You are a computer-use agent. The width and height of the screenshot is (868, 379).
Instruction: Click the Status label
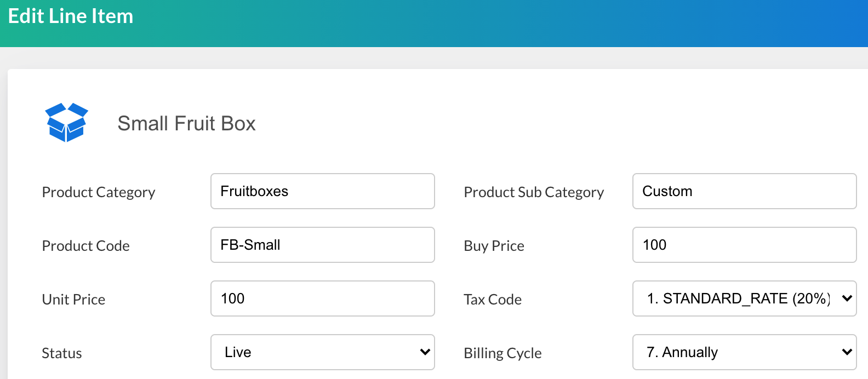point(62,353)
